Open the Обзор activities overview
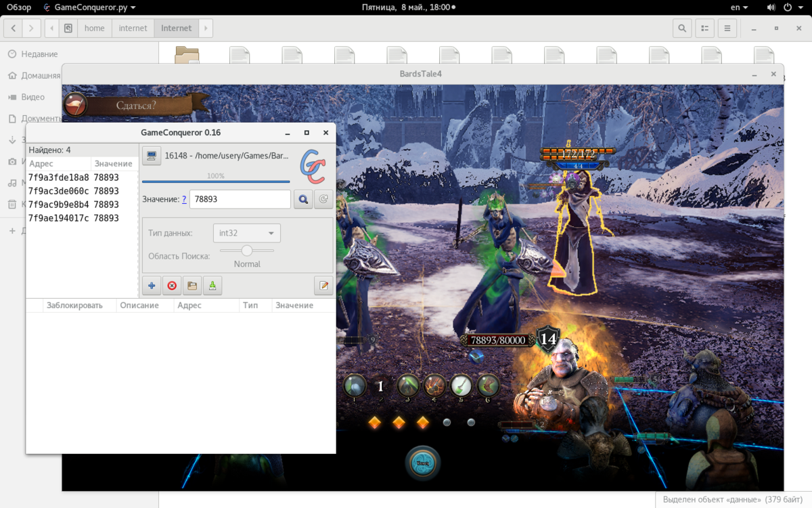Viewport: 812px width, 508px height. (x=19, y=7)
